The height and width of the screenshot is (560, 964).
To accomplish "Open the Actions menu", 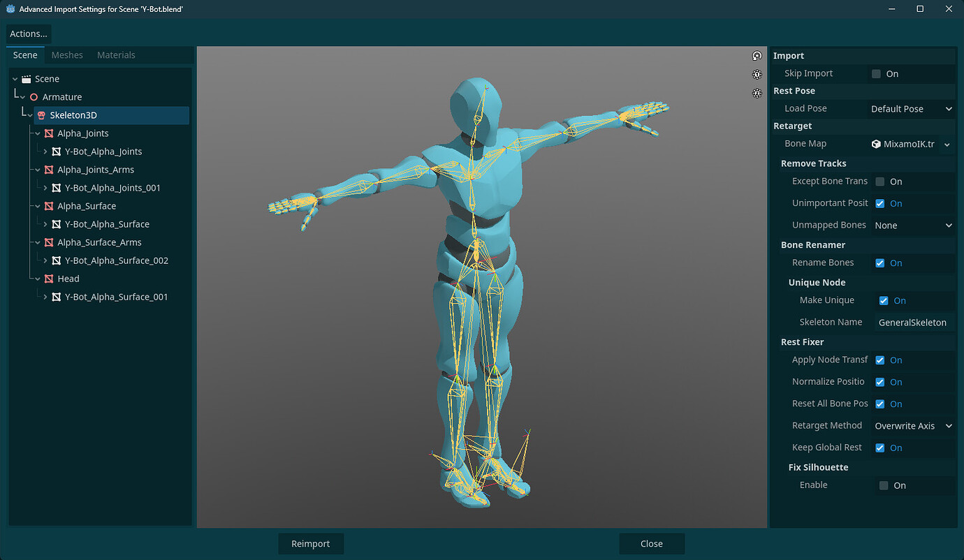I will click(28, 34).
